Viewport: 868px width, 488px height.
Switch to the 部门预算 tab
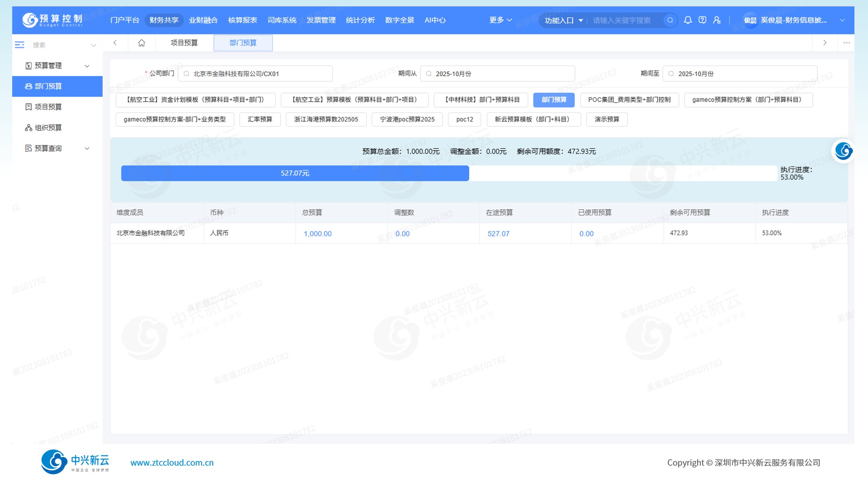pyautogui.click(x=243, y=43)
